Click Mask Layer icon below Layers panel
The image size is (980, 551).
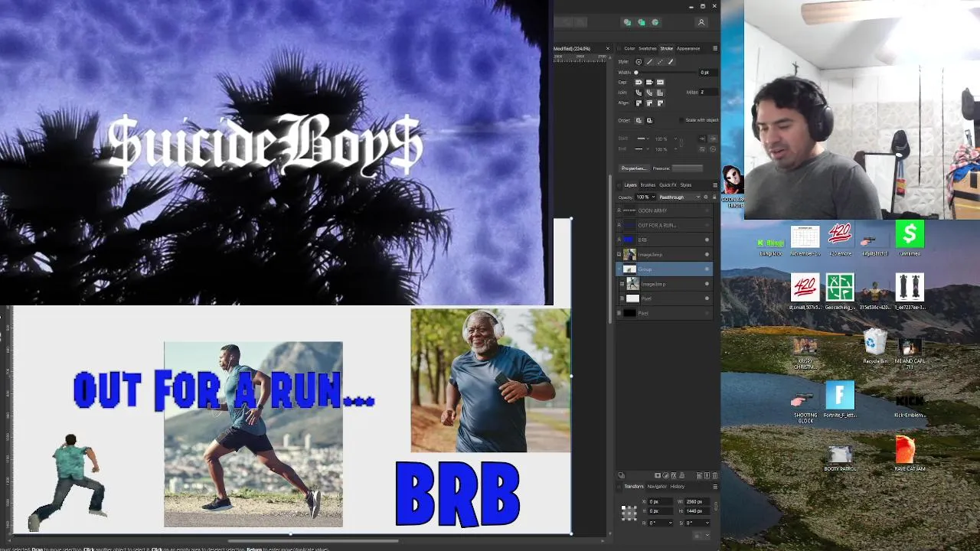click(x=658, y=475)
